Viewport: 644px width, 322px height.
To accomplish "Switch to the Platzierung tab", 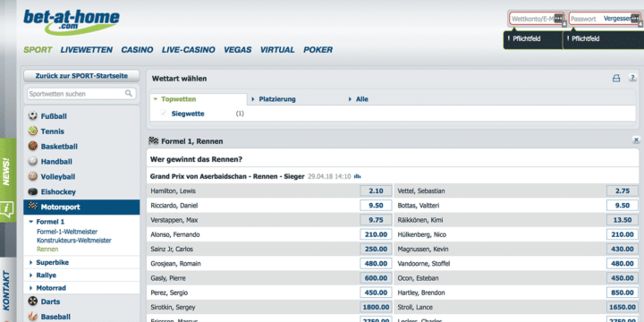I will (277, 99).
